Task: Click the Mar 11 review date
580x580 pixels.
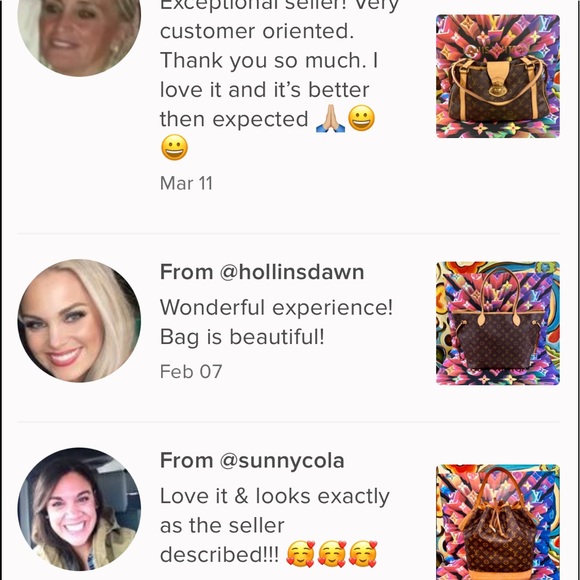Action: 186,183
